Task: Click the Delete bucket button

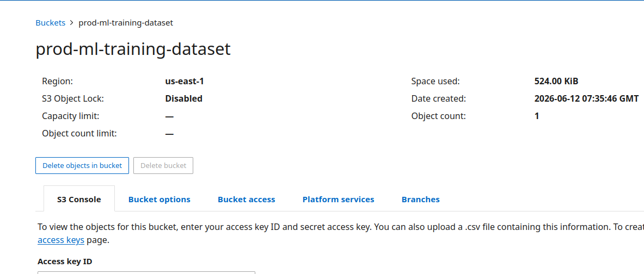Action: 163,166
